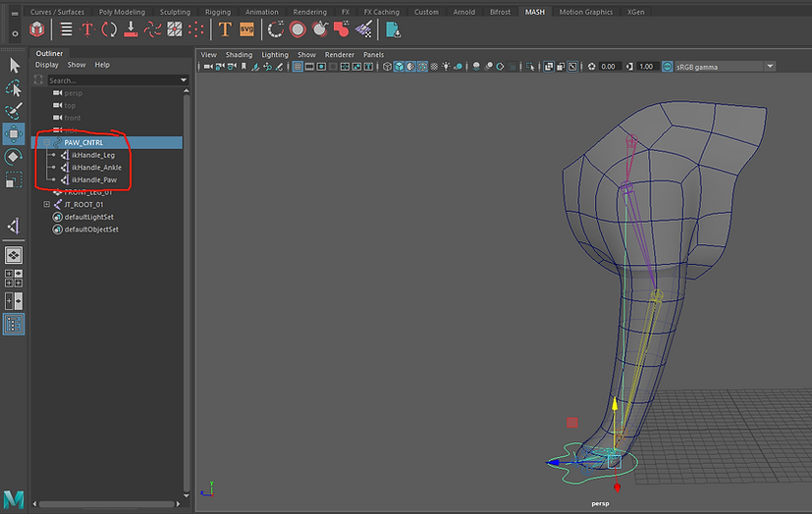Open the Outliner Show menu
This screenshot has width=812, height=514.
[77, 65]
